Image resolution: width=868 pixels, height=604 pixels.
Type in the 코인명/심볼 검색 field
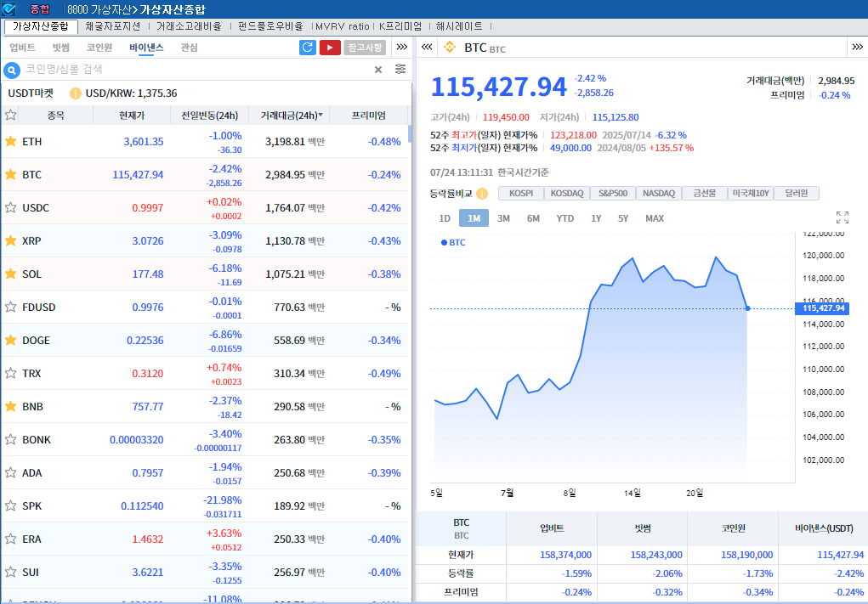[x=196, y=70]
